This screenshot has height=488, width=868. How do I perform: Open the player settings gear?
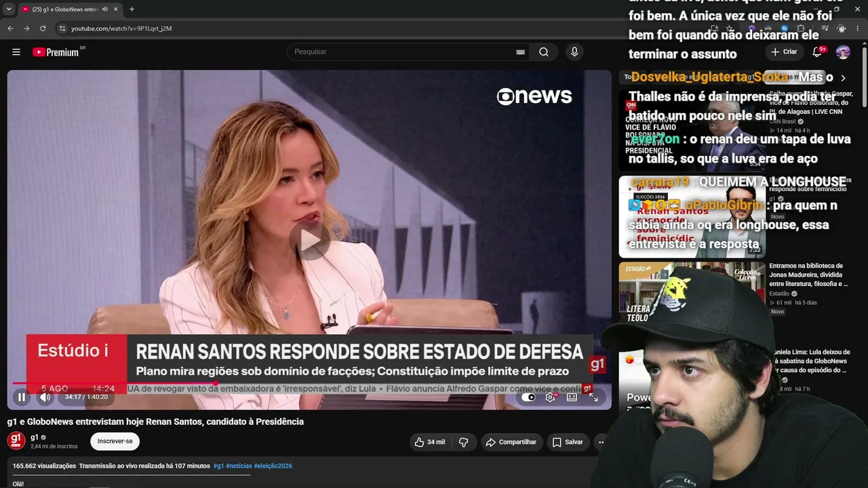click(x=550, y=397)
